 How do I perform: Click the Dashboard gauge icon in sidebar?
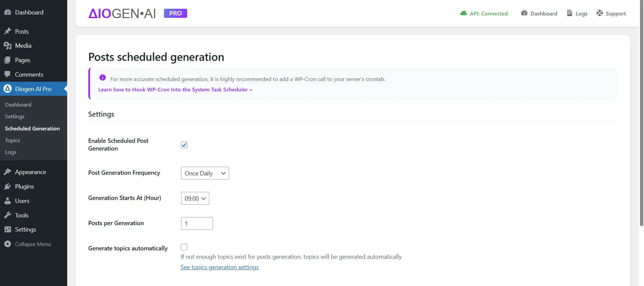pyautogui.click(x=7, y=12)
